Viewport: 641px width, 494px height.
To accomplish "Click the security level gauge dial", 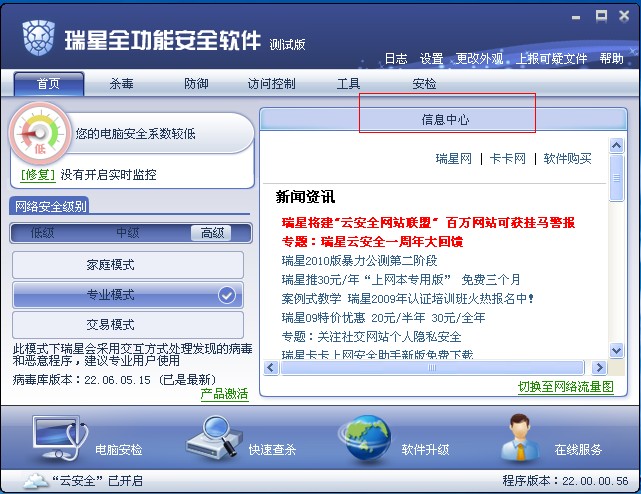I will pyautogui.click(x=39, y=133).
